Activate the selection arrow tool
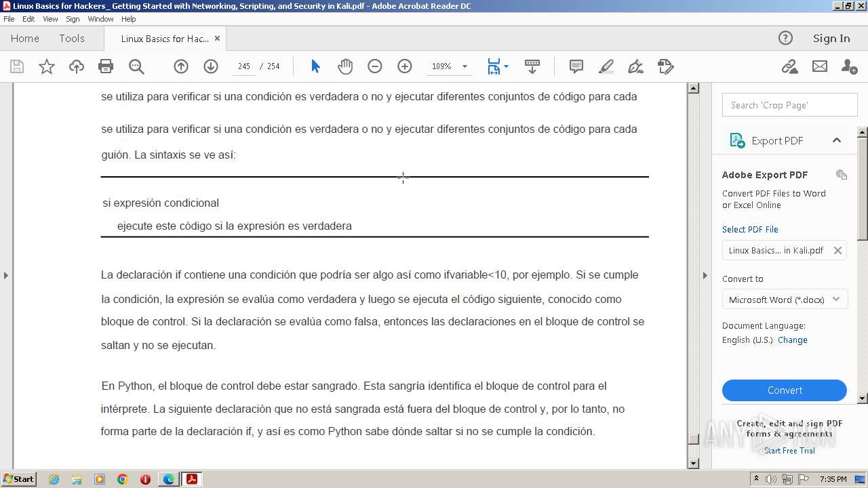Image resolution: width=868 pixels, height=488 pixels. 315,66
